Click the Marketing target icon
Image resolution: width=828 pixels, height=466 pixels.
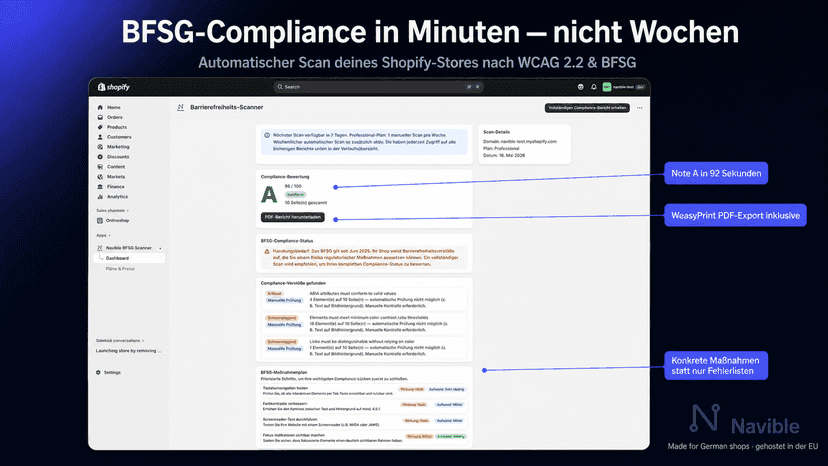point(100,147)
